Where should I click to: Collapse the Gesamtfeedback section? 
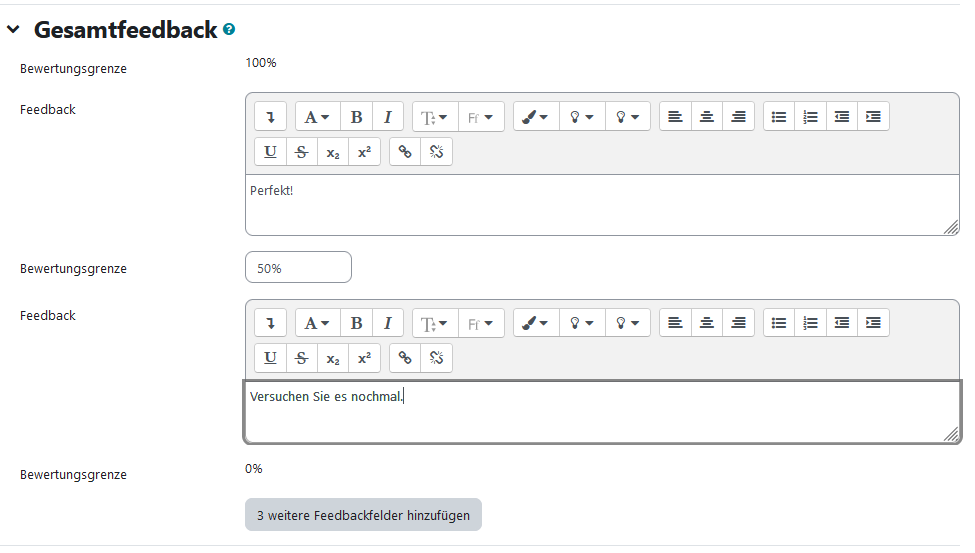(x=13, y=30)
